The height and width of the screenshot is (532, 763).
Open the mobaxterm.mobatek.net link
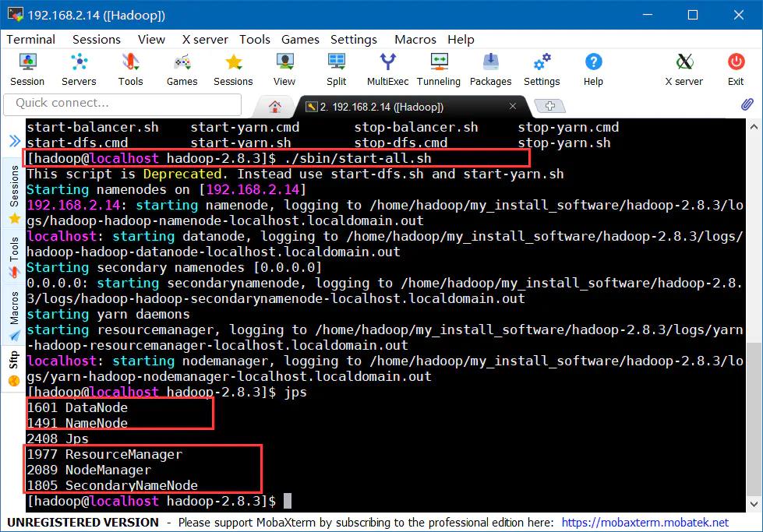click(645, 523)
